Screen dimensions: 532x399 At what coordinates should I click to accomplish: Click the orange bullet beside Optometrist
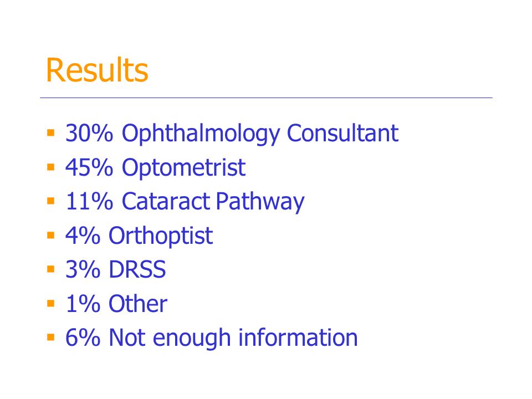pos(51,167)
